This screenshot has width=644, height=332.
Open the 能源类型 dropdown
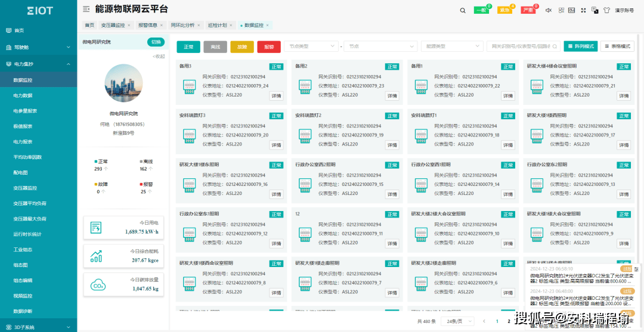452,46
